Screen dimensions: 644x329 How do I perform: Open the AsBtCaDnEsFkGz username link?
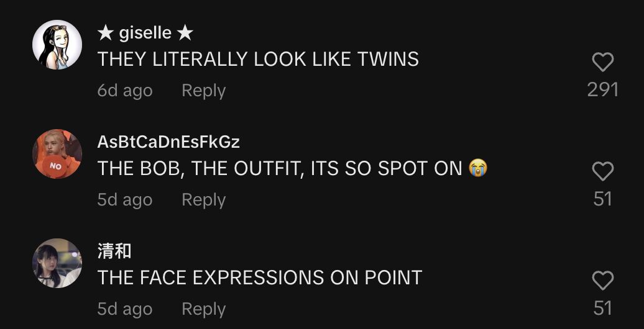(168, 142)
